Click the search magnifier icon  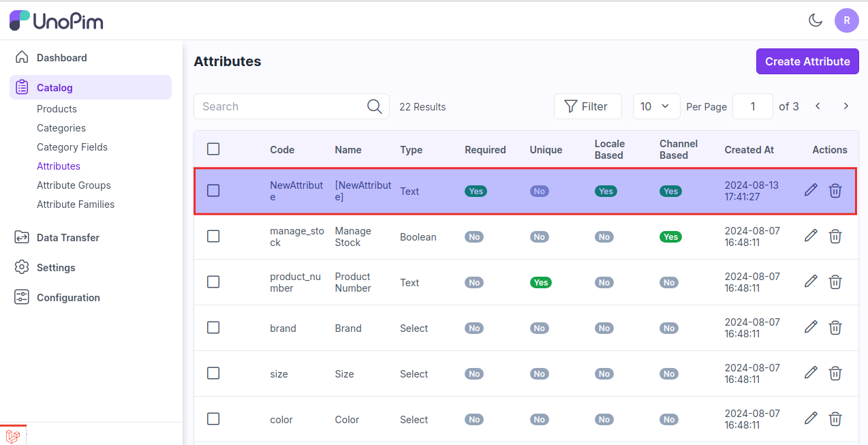(x=374, y=106)
